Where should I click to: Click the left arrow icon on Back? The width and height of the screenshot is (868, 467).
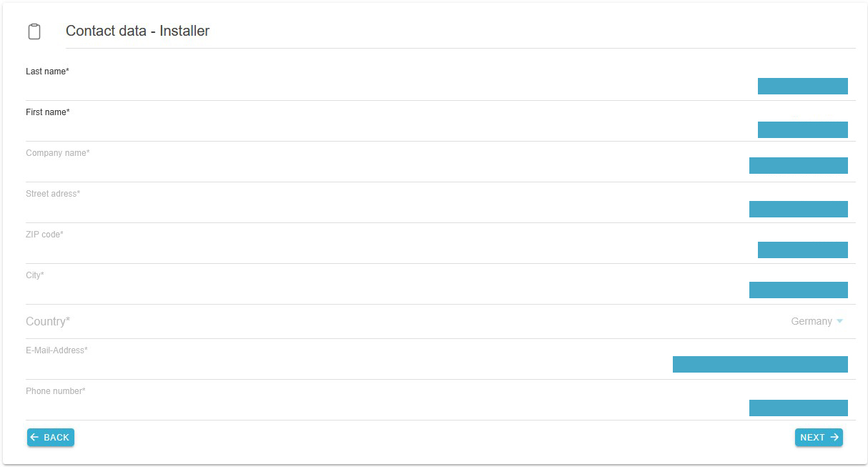tap(35, 438)
